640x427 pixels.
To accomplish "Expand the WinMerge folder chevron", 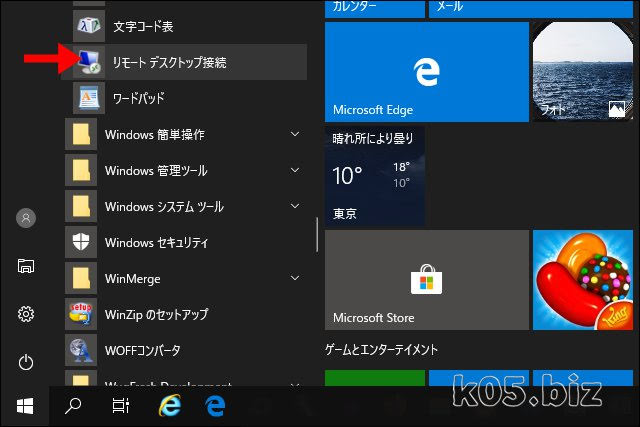I will coord(295,278).
